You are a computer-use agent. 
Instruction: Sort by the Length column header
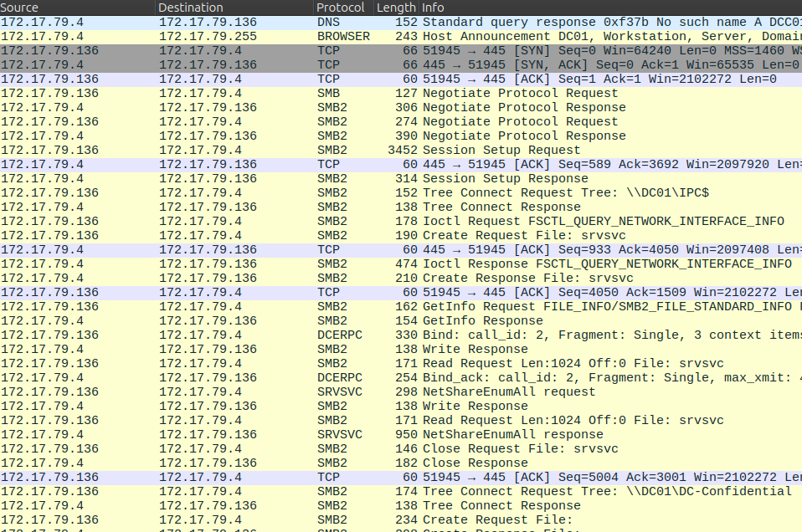[396, 8]
